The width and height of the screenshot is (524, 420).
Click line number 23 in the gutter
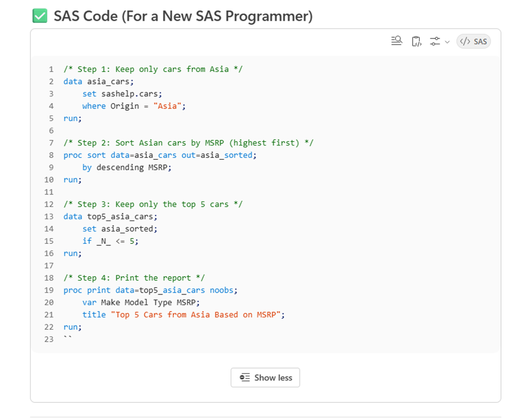[49, 339]
